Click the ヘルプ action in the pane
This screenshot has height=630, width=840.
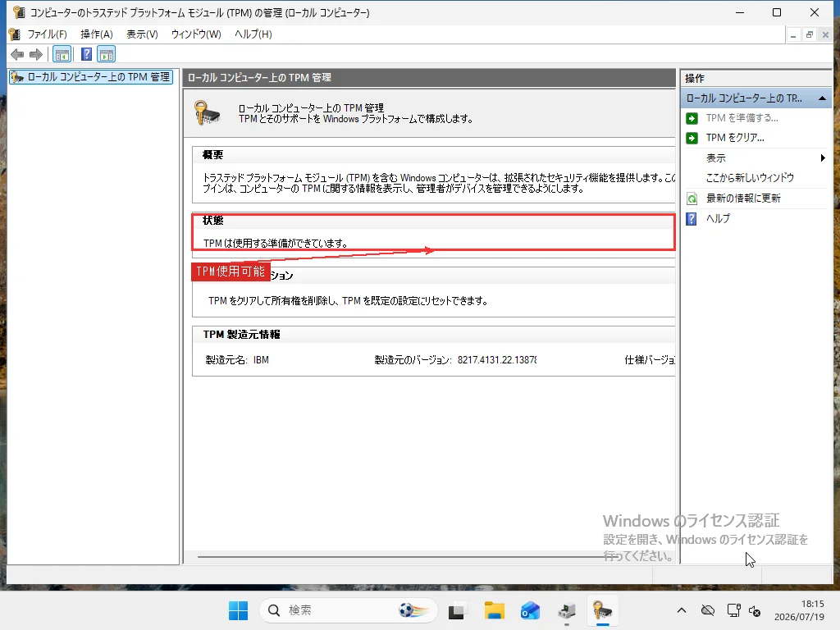point(718,218)
